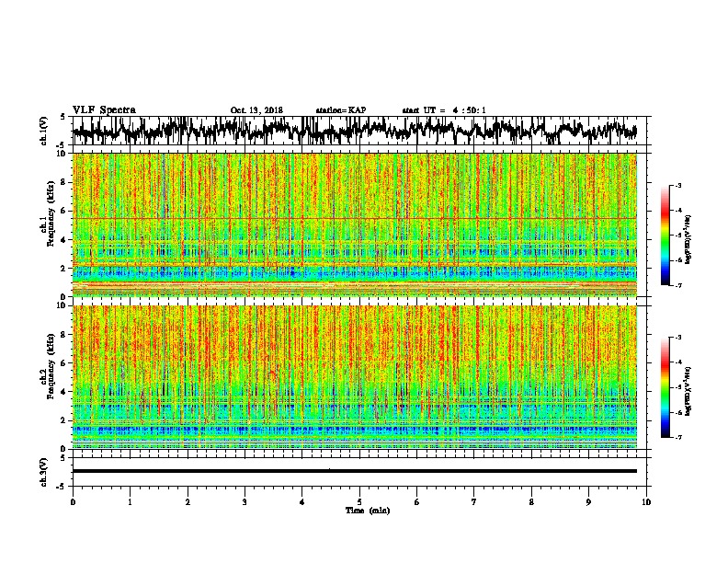Click the red 5.5 kHz line in ch.1 spectrogram
This screenshot has height=563, width=728.
(x=354, y=218)
